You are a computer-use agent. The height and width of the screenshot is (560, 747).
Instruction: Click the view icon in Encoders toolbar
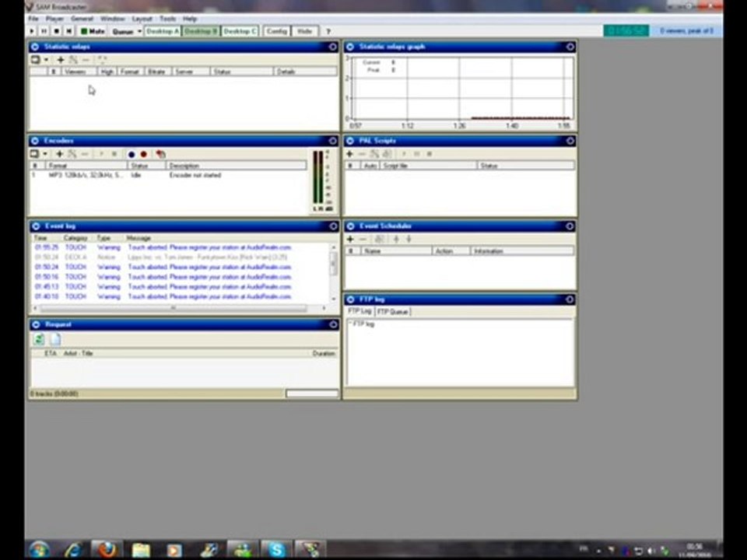[35, 154]
